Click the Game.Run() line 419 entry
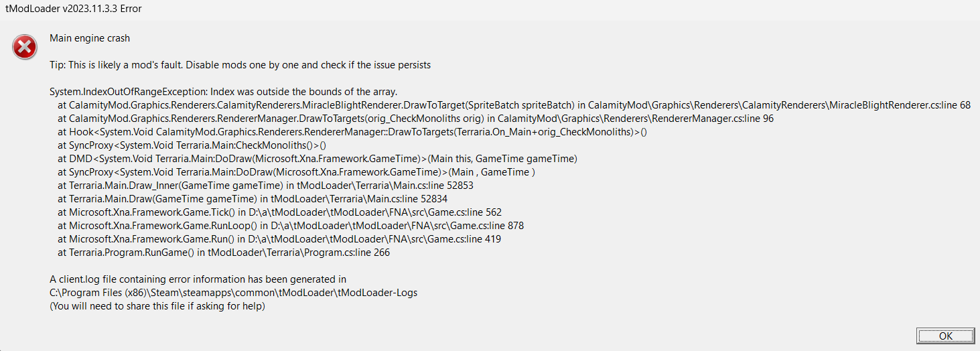 [279, 239]
